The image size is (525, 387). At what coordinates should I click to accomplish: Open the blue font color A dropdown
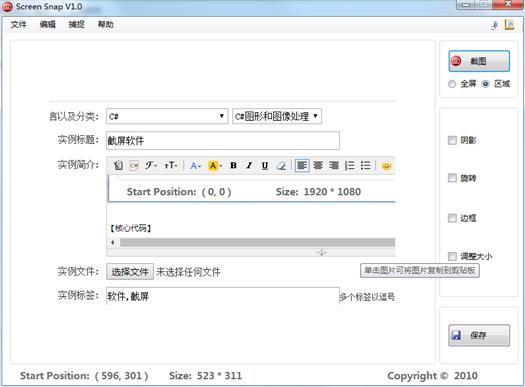pyautogui.click(x=195, y=165)
